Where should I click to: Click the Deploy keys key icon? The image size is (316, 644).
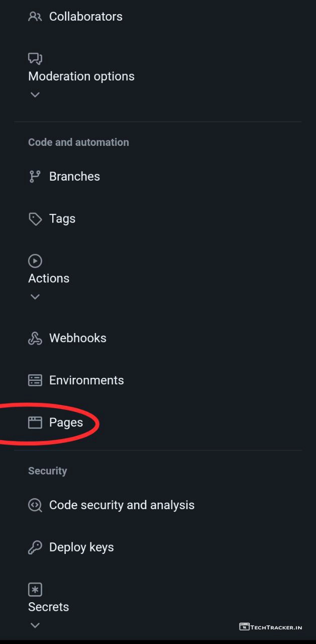pyautogui.click(x=35, y=547)
